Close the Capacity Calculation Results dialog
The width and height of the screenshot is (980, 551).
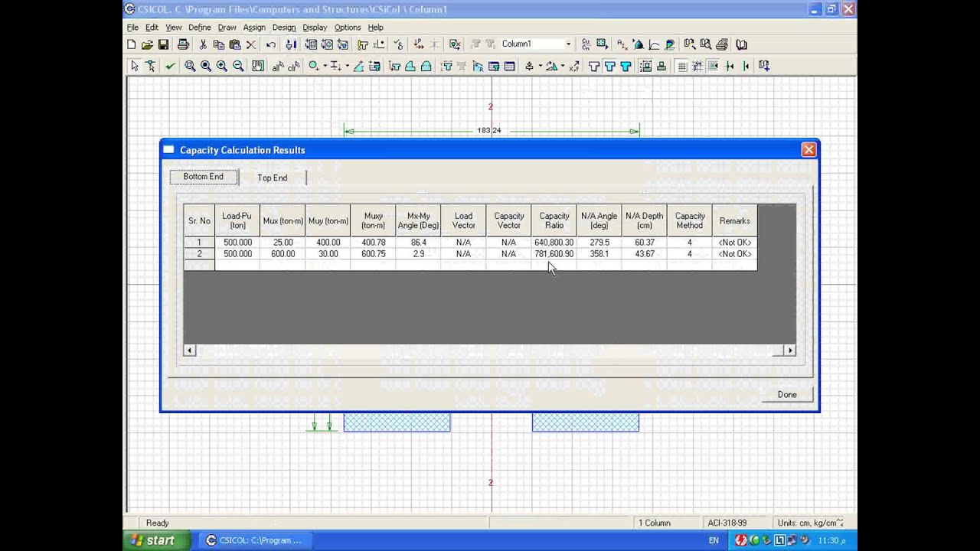point(808,150)
